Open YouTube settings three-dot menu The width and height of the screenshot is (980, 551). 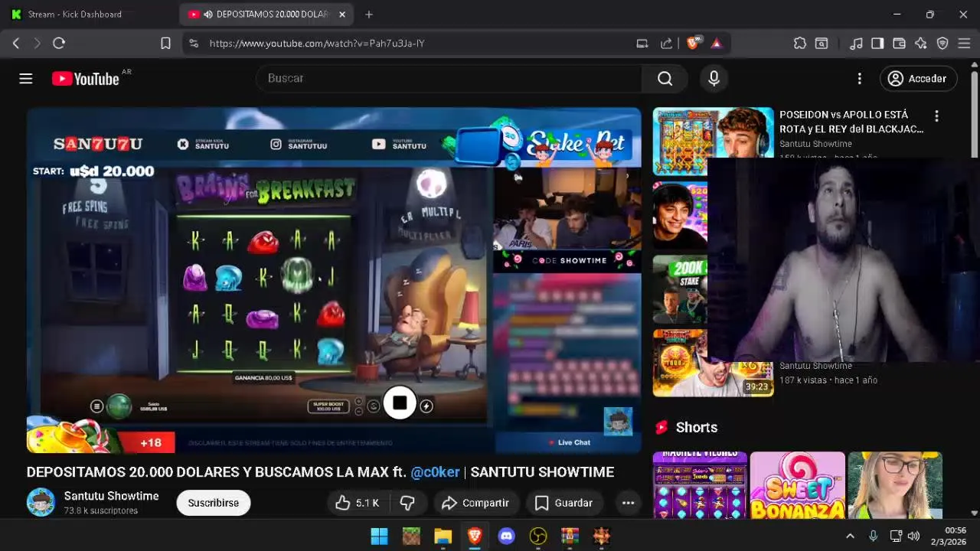[859, 79]
